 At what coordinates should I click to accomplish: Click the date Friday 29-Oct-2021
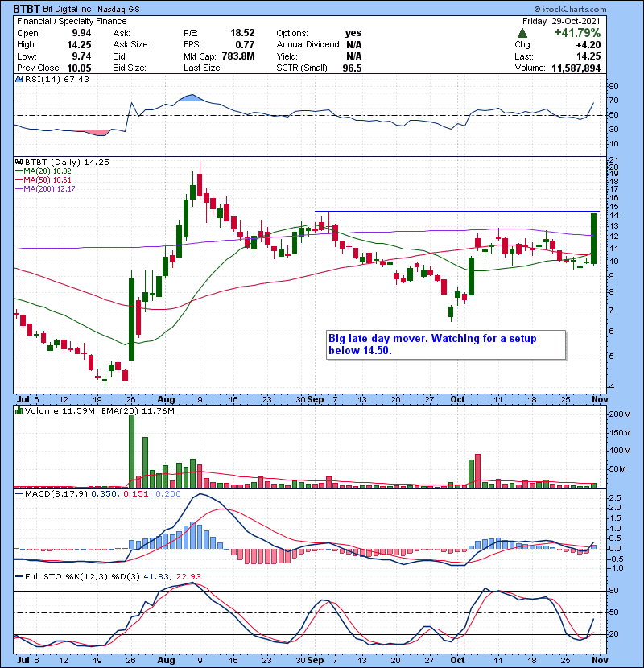pos(561,21)
